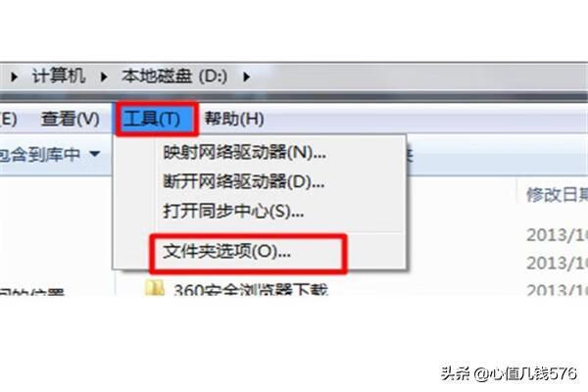Select the 360安全浏览器下载 folder name
The image size is (588, 392).
[x=251, y=290]
